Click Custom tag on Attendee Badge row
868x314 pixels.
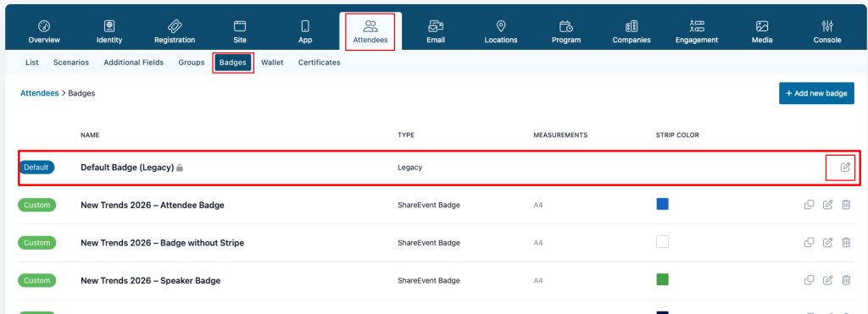tap(37, 205)
